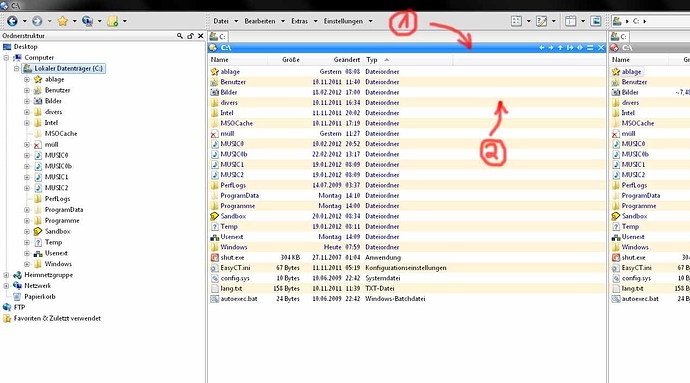This screenshot has height=383, width=690.
Task: Click the globe icon in left pane title bar
Action: 213,48
